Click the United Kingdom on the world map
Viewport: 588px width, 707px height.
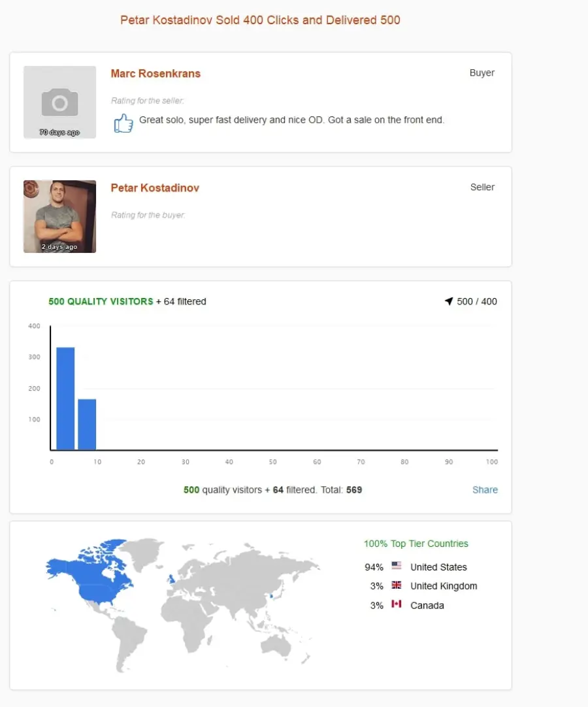click(171, 578)
